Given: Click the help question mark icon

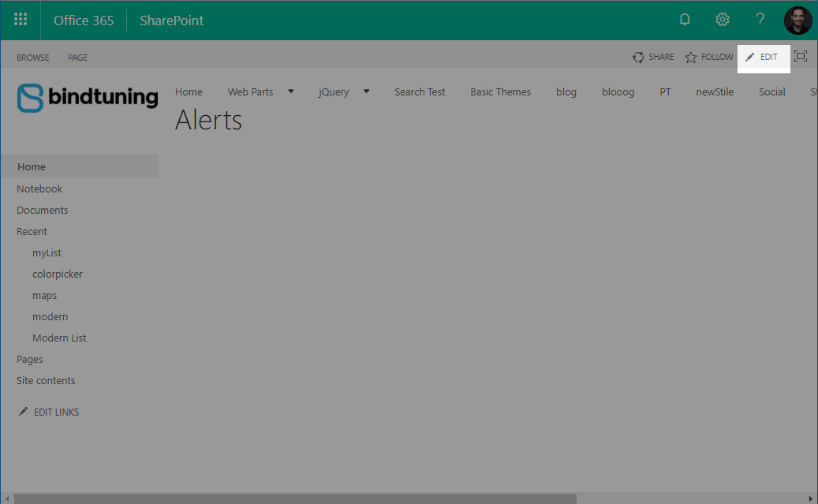Looking at the screenshot, I should 760,20.
